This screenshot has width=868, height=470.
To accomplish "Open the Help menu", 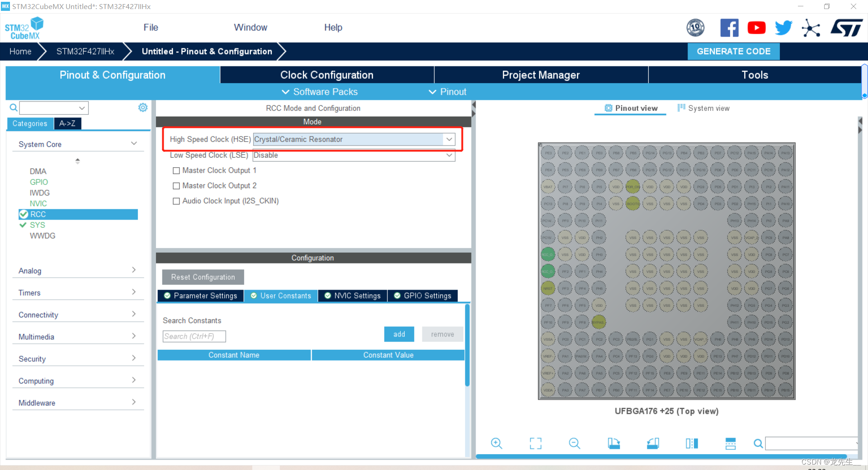I will 333,28.
